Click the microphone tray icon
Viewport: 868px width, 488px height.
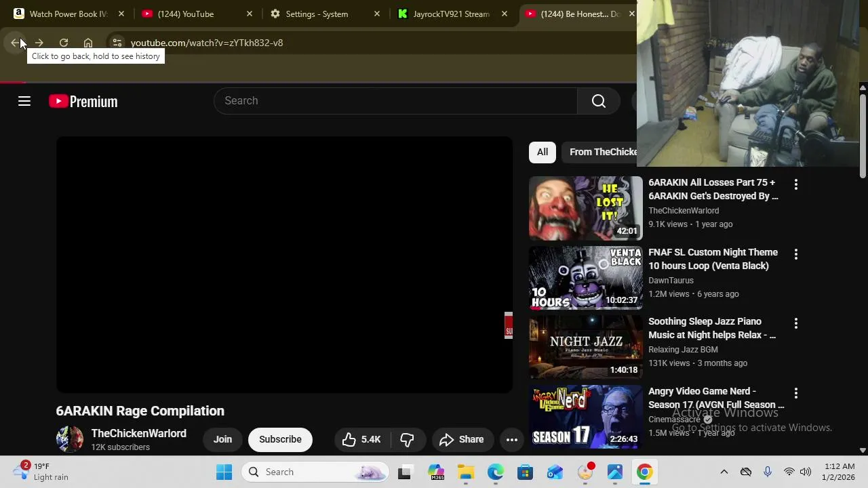pos(768,472)
